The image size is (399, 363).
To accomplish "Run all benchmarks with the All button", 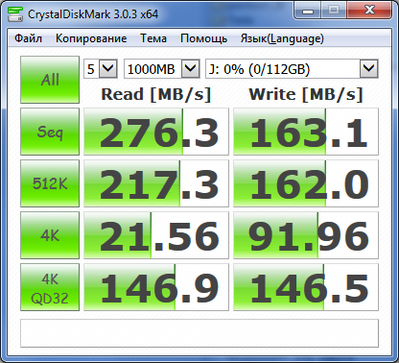I will [x=50, y=80].
